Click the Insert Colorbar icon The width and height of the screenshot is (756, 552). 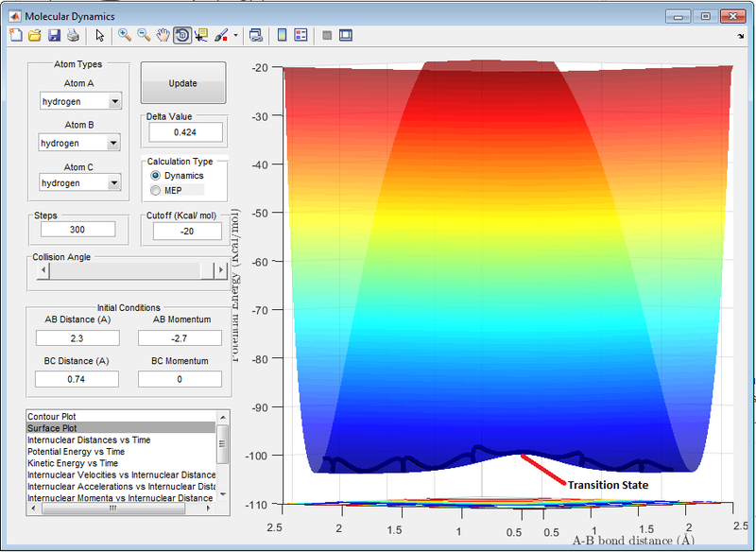coord(282,36)
